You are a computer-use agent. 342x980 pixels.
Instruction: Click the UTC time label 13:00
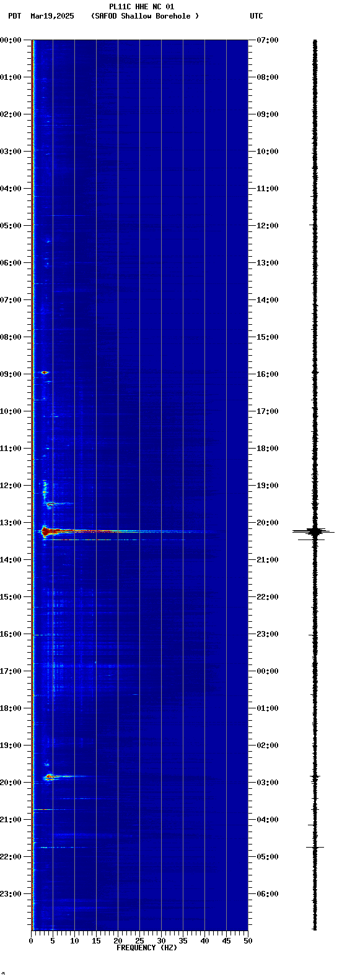pos(267,263)
